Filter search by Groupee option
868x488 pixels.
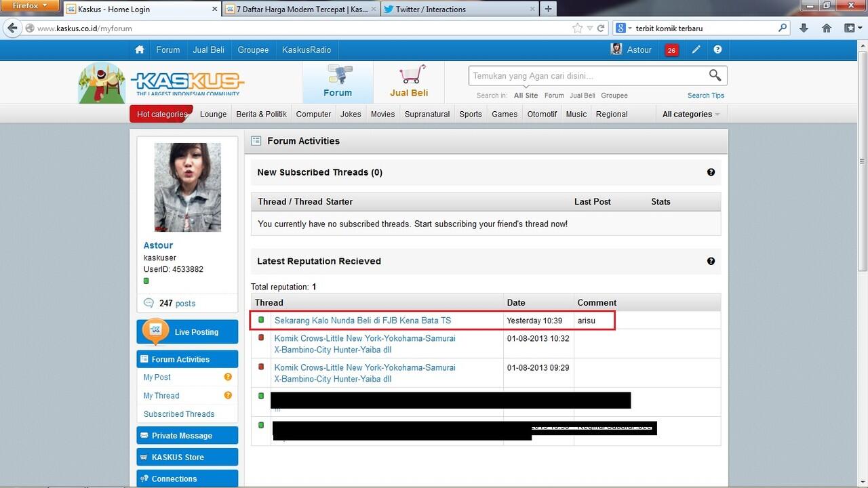614,96
